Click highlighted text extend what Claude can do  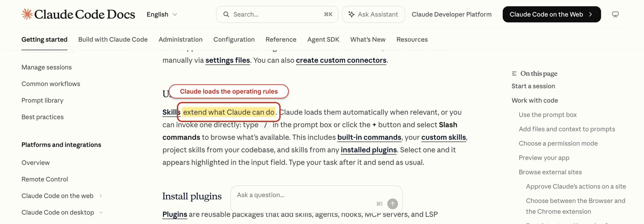228,112
